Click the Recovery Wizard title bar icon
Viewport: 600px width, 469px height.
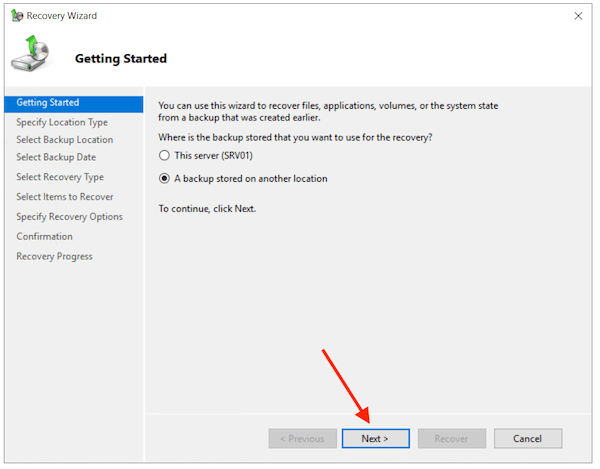tap(16, 17)
